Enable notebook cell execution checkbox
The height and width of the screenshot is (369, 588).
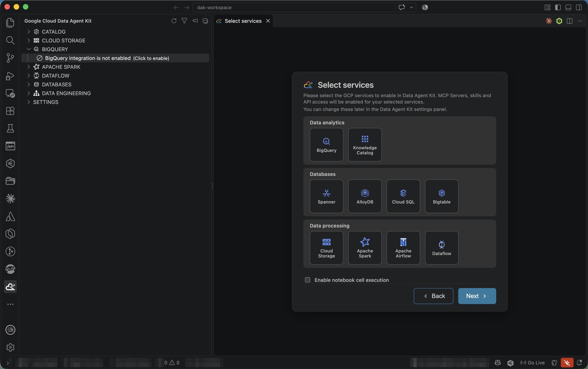click(x=308, y=280)
